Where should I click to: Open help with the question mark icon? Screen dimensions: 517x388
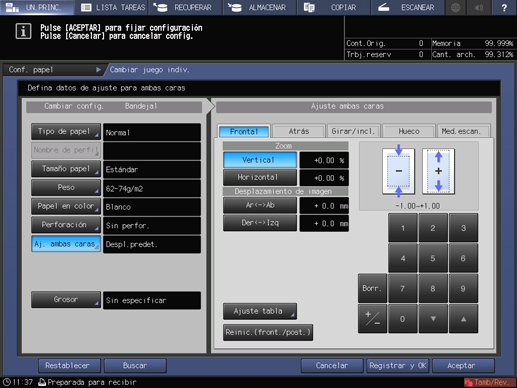tap(504, 7)
